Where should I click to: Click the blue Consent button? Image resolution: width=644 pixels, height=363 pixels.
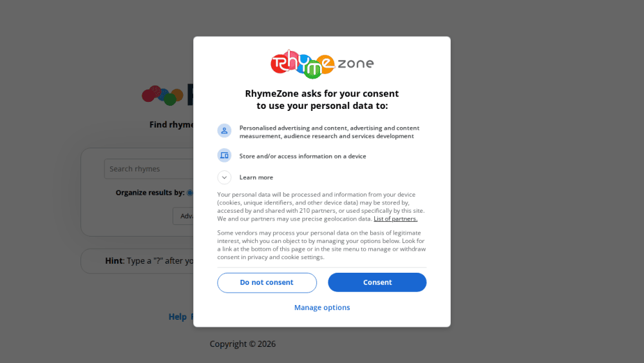pyautogui.click(x=377, y=282)
